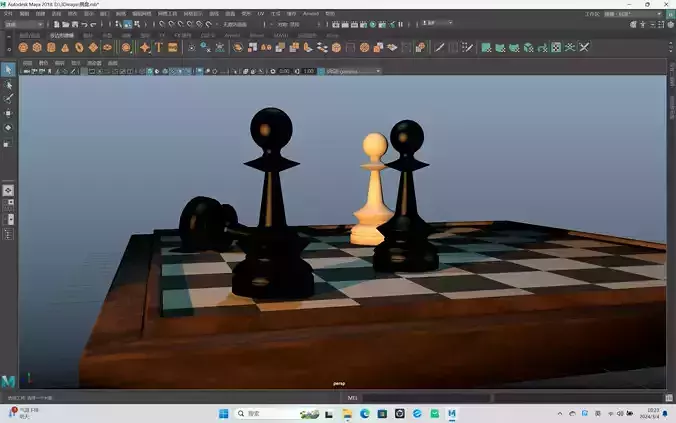The image size is (676, 423).
Task: Create a polygon torus from the shelf
Action: pos(79,47)
